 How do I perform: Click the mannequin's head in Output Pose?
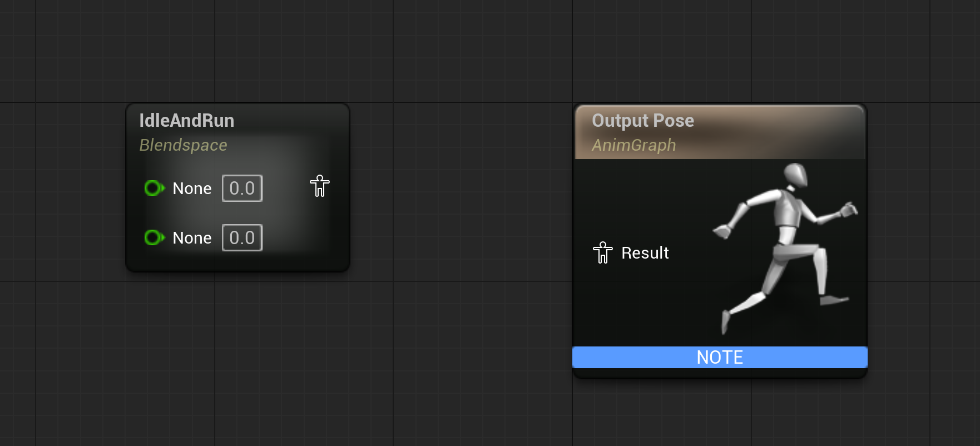tap(796, 175)
